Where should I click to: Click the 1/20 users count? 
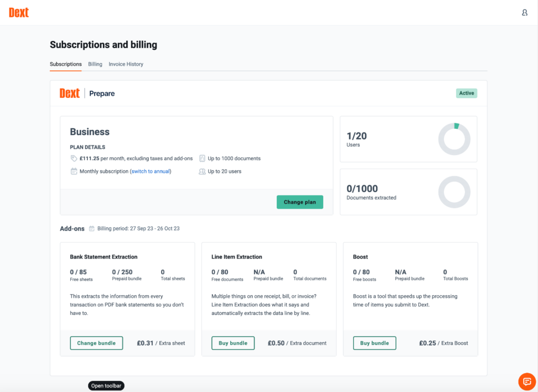coord(357,136)
